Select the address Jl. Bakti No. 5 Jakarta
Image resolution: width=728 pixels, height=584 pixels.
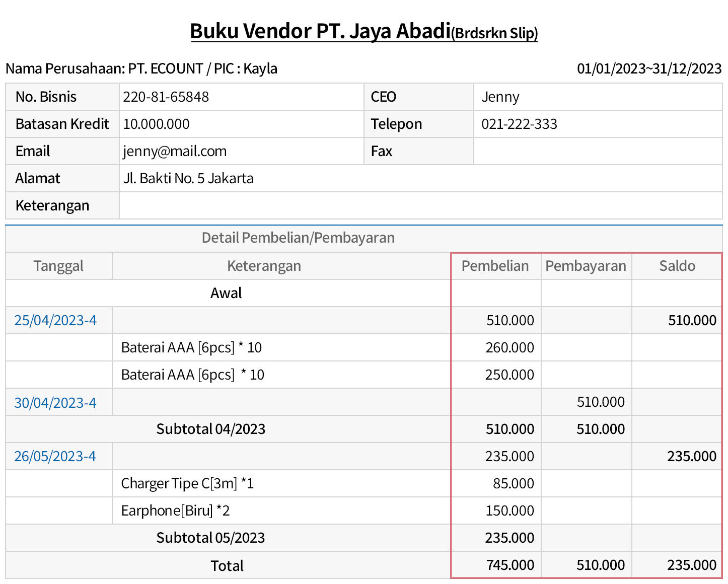pos(188,178)
